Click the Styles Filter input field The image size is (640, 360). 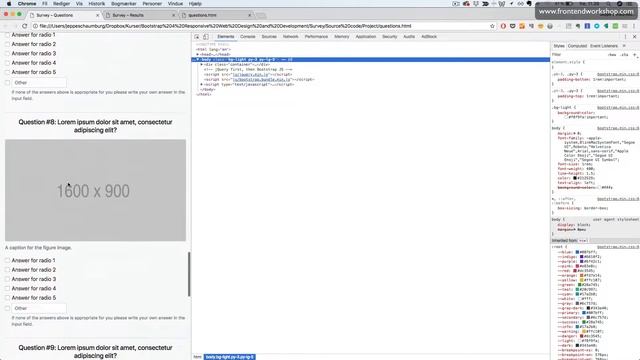tap(579, 55)
